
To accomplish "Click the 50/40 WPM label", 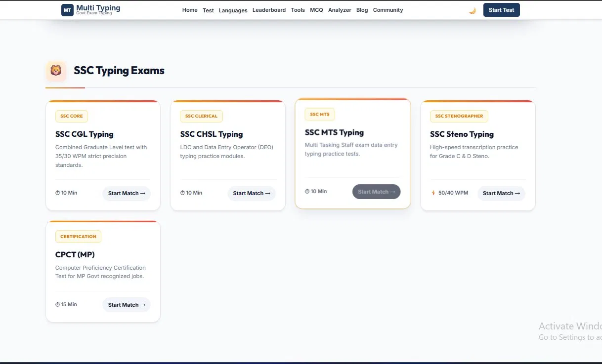I will pyautogui.click(x=453, y=193).
